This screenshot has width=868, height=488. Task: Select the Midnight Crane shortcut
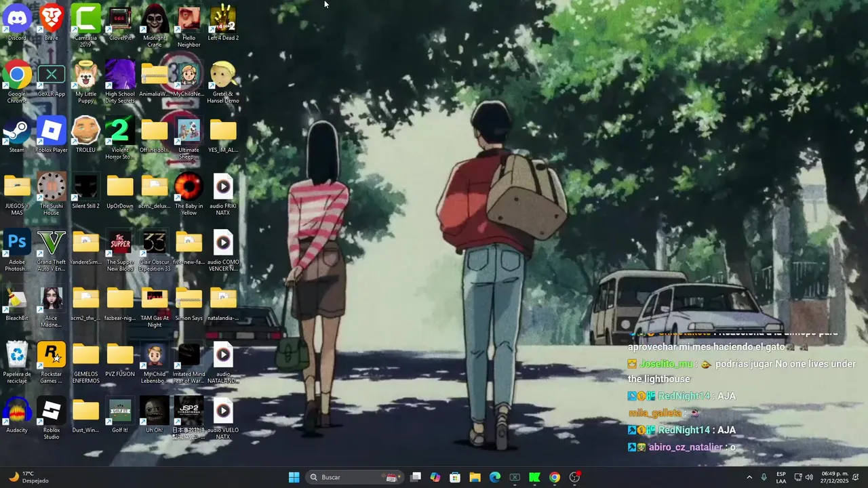(x=155, y=26)
